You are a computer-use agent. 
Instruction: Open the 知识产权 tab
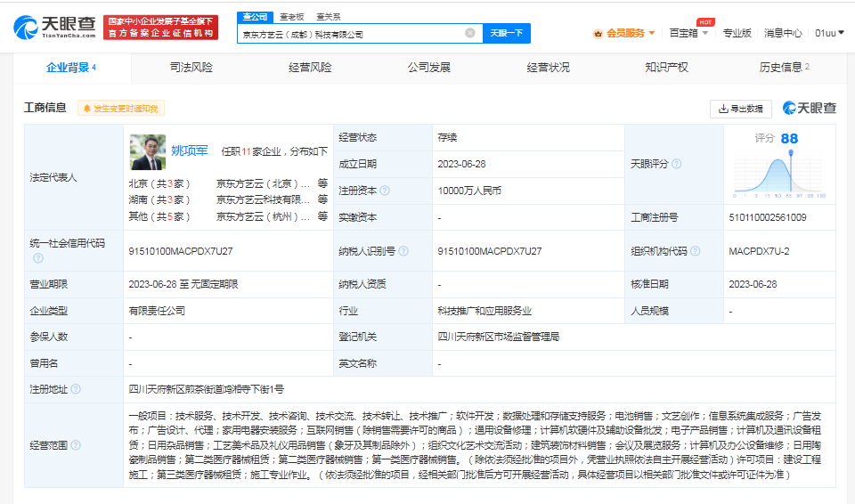[x=666, y=67]
